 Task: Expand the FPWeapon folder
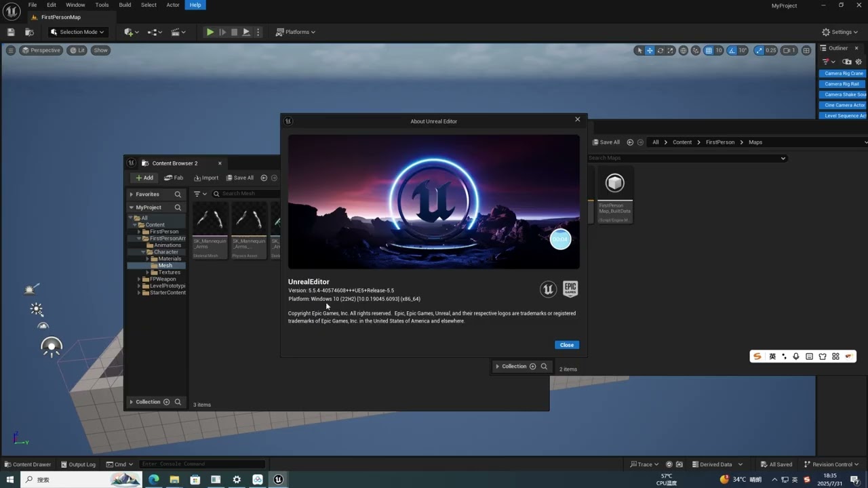(139, 279)
